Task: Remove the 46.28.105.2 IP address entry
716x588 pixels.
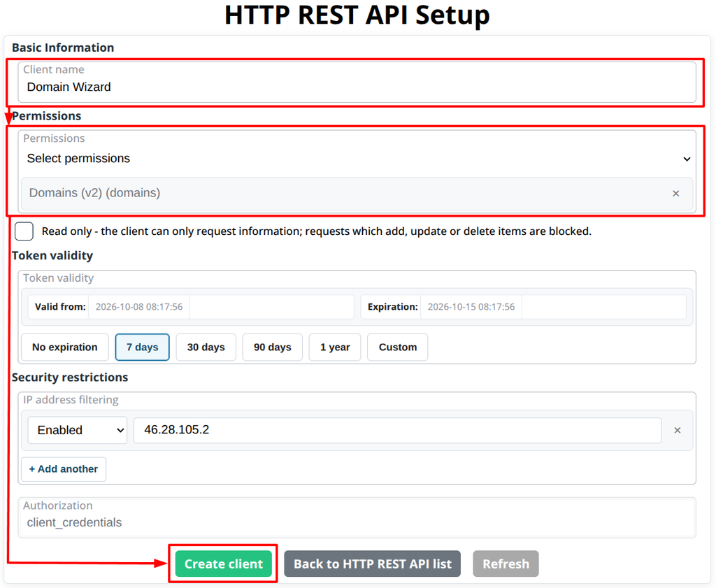Action: [678, 430]
